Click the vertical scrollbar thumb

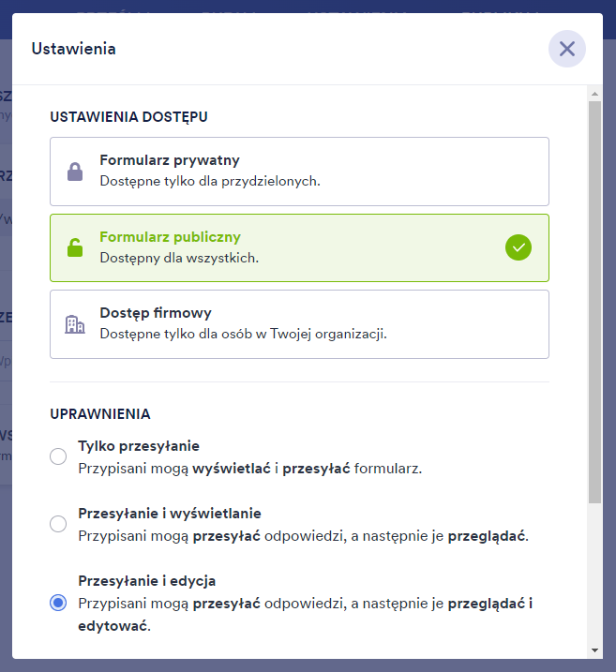pyautogui.click(x=594, y=300)
